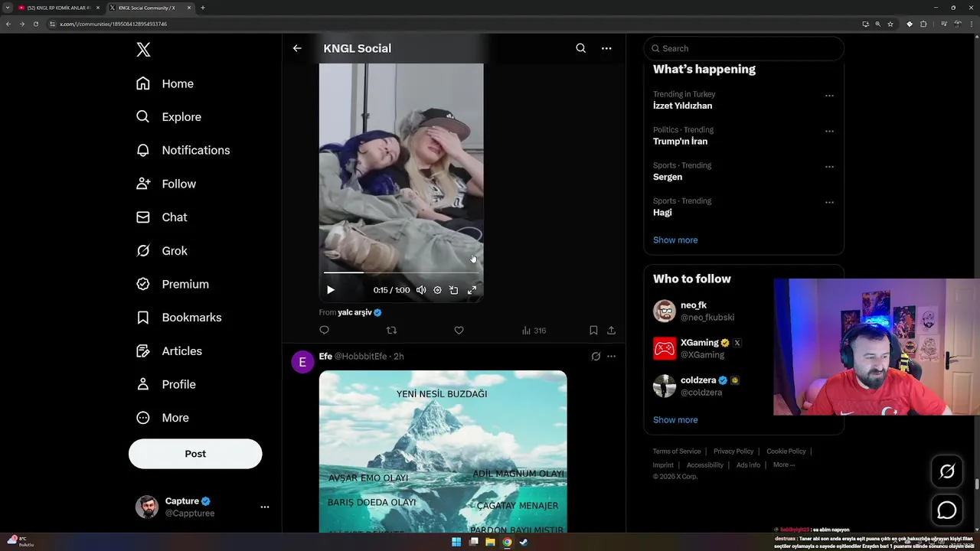
Task: Share the video post
Action: point(611,331)
